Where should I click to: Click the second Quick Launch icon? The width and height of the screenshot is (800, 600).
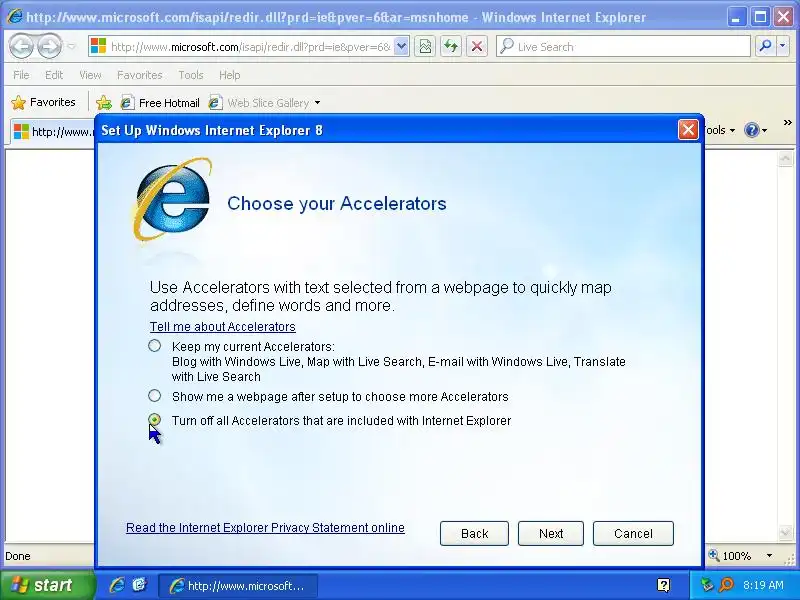(139, 585)
